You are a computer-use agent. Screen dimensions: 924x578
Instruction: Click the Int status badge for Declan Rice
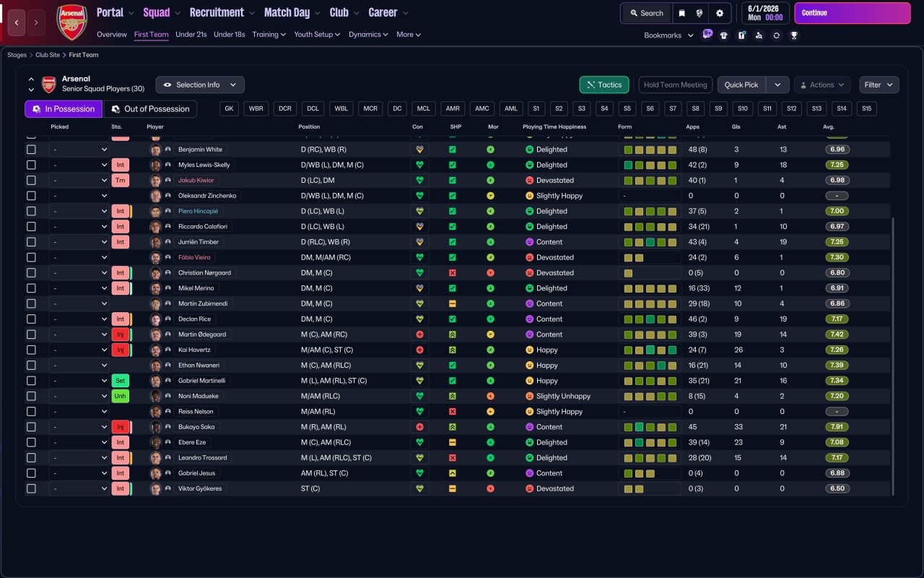(x=121, y=319)
